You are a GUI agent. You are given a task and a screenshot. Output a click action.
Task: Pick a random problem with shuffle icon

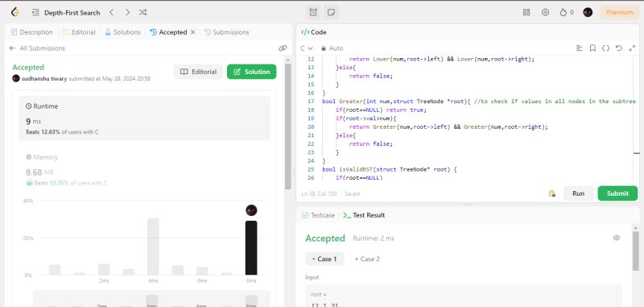click(142, 12)
